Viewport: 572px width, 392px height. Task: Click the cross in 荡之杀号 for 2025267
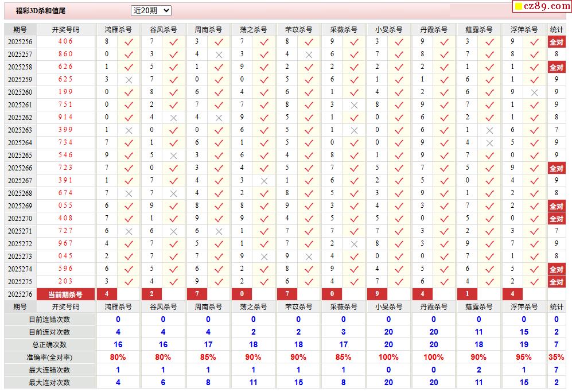[x=264, y=181]
